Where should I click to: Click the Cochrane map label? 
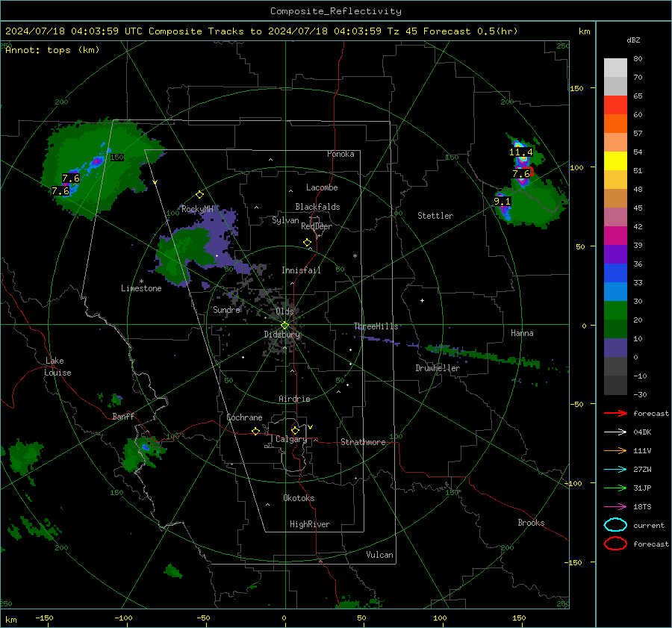pyautogui.click(x=244, y=417)
